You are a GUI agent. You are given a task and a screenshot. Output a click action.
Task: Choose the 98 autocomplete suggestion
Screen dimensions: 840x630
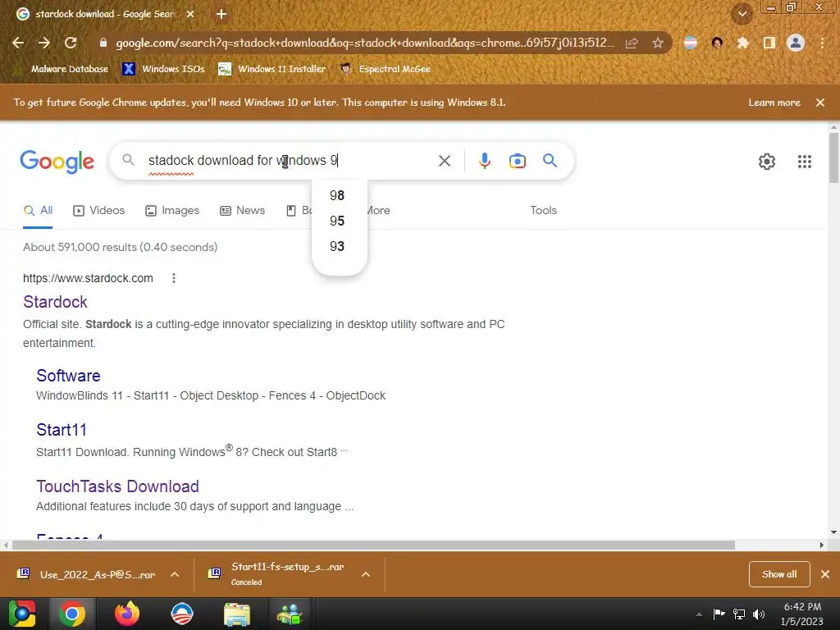[x=339, y=195]
